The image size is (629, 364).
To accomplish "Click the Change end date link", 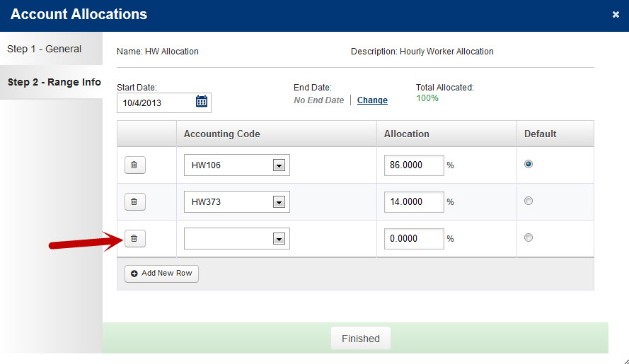I will [372, 100].
